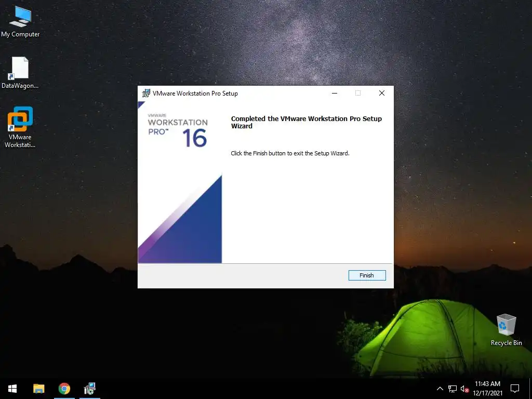The height and width of the screenshot is (399, 532).
Task: Open the My Computer desktop icon
Action: (20, 22)
